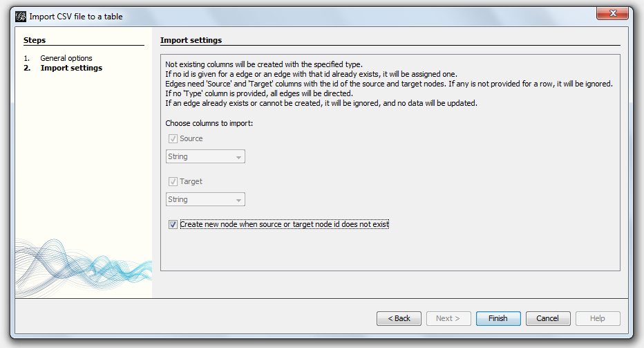644x348 pixels.
Task: Open the Target column type dropdown
Action: (206, 200)
